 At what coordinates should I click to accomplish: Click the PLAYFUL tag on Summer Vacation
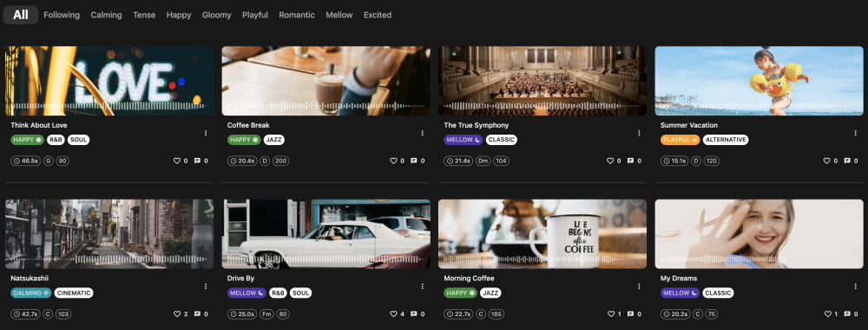coord(680,140)
